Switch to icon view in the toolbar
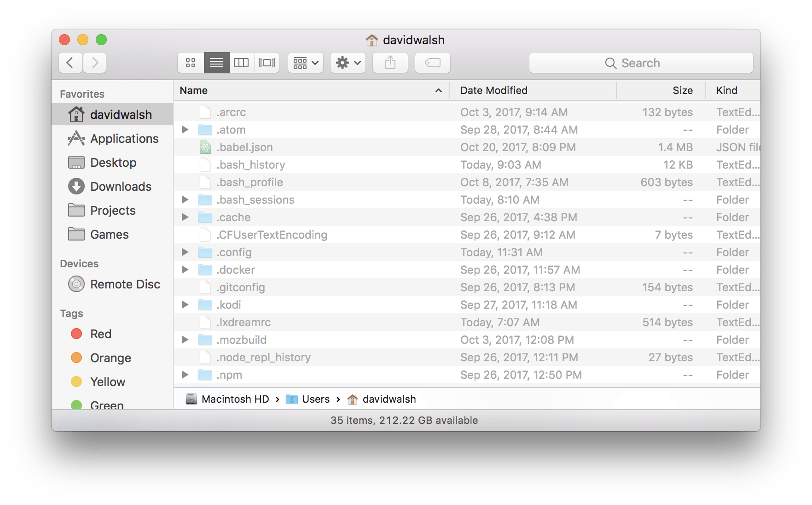Screen dimensions: 812x505 click(x=191, y=63)
